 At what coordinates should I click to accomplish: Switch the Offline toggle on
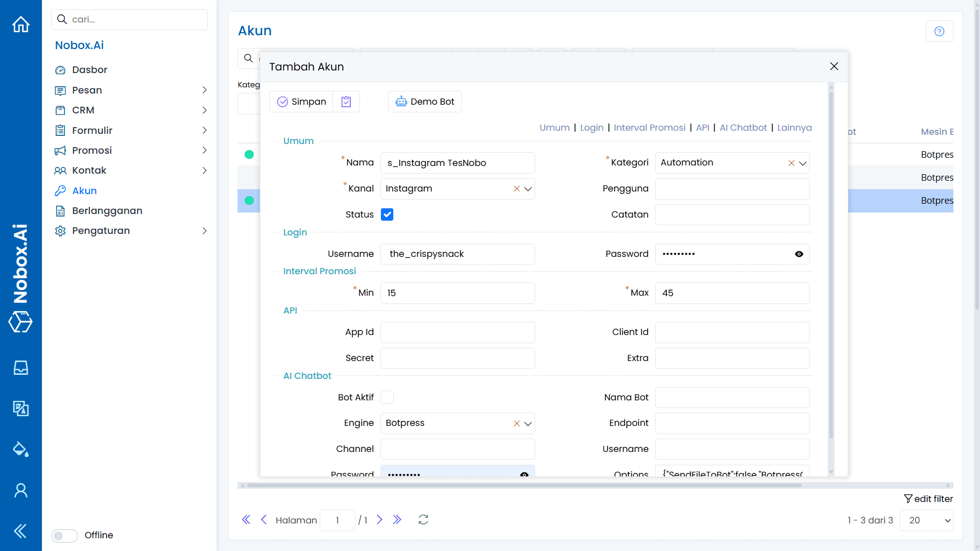tap(64, 535)
